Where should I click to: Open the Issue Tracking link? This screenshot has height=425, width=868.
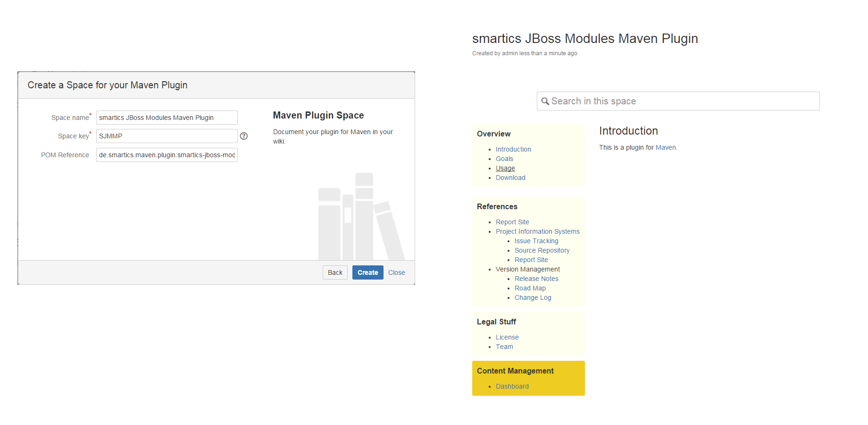[536, 241]
